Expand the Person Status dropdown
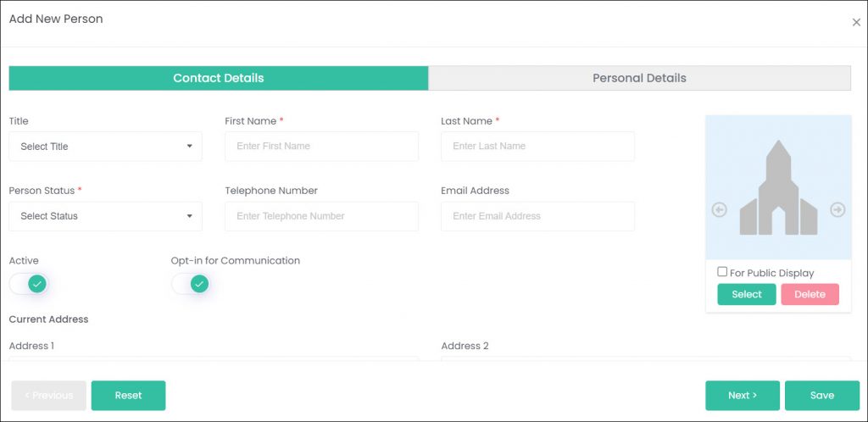Image resolution: width=868 pixels, height=422 pixels. (x=106, y=216)
